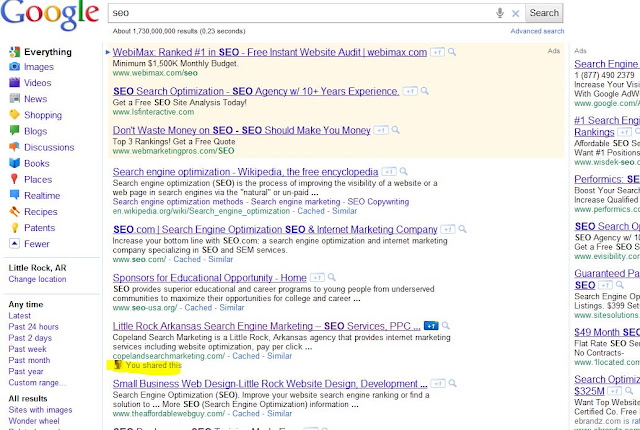Click inside the search field containing 'seo'

[300, 13]
